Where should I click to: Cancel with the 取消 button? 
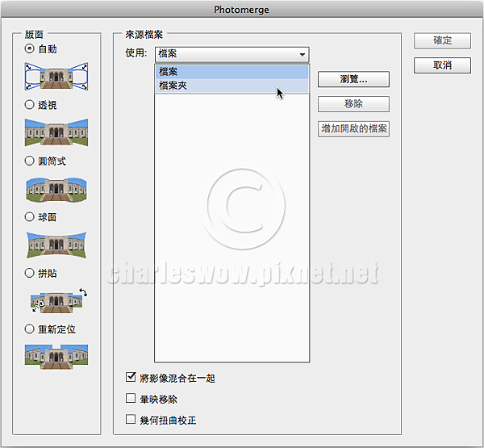(x=442, y=65)
